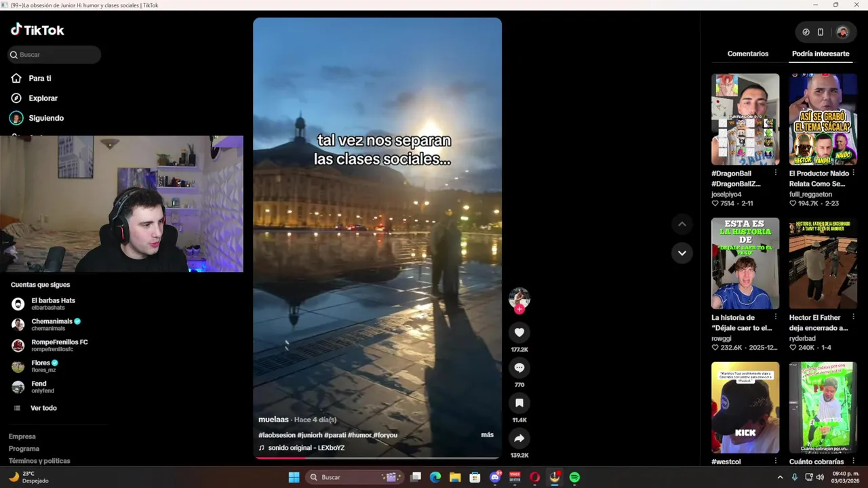Open options menu for #DragonBall video
Screen dimensions: 868x488
(x=776, y=173)
